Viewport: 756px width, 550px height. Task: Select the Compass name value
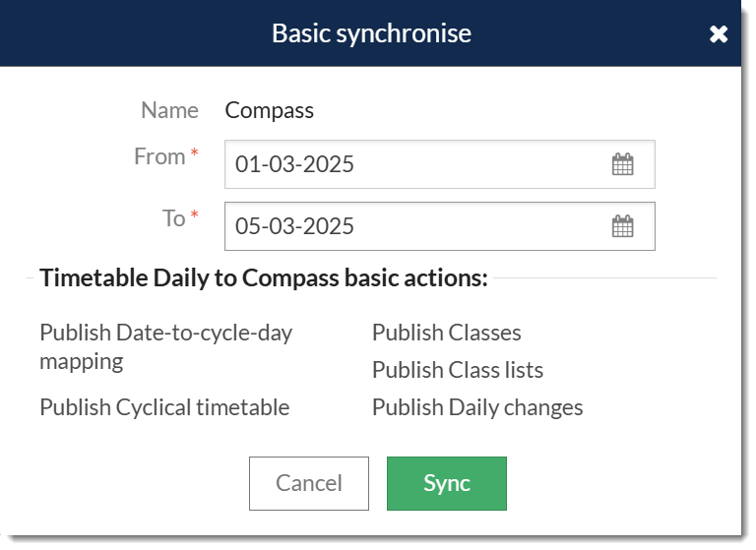[269, 110]
